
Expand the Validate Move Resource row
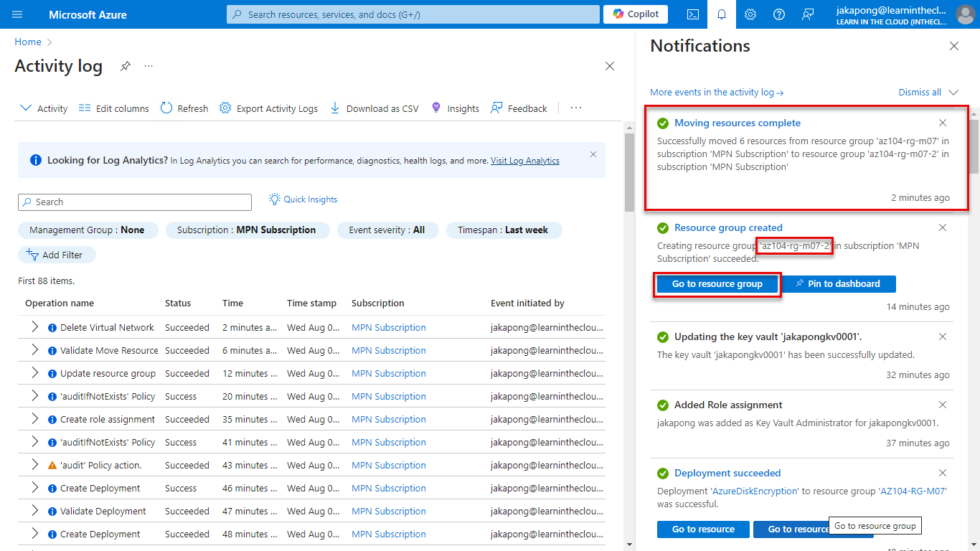(x=34, y=350)
